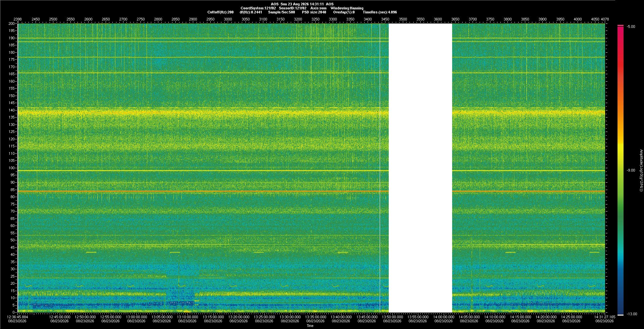The height and width of the screenshot is (329, 644).
Task: Click the 100 Hz frequency axis label
Action: (12, 168)
